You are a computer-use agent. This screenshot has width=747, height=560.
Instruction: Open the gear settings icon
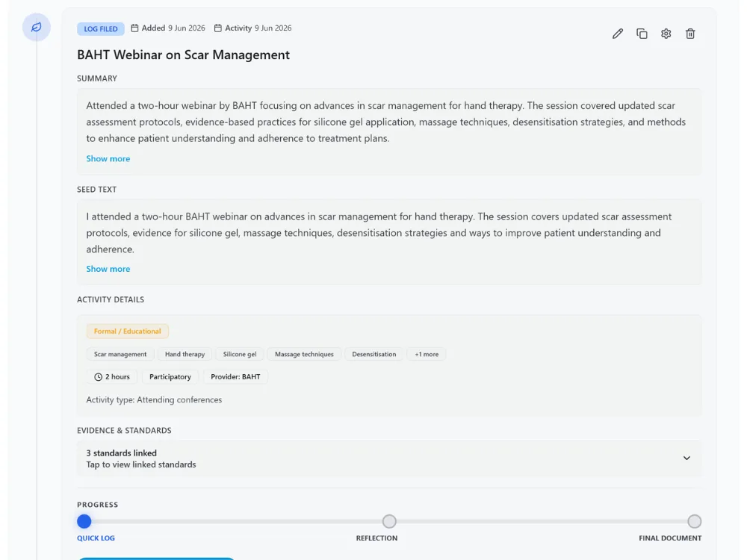point(666,34)
